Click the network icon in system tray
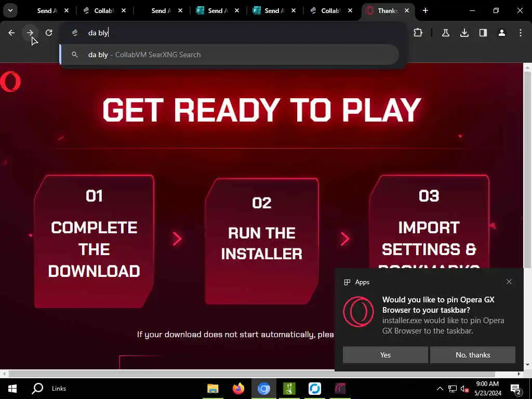 tap(453, 389)
